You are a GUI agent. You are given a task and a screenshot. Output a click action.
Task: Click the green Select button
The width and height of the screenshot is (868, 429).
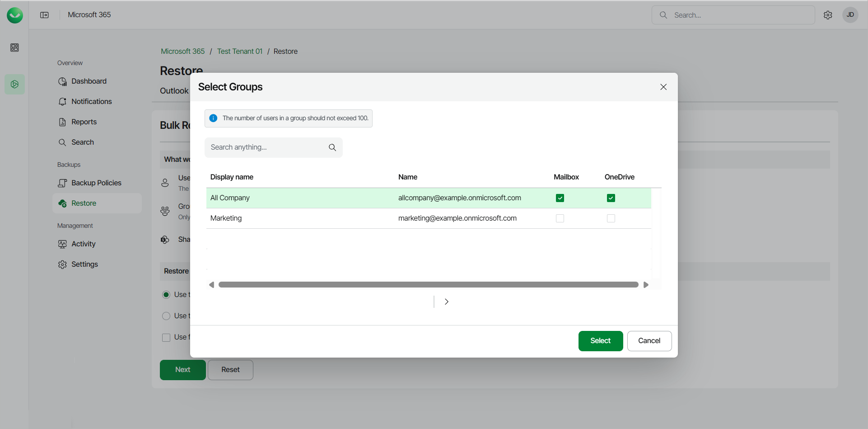pos(600,341)
